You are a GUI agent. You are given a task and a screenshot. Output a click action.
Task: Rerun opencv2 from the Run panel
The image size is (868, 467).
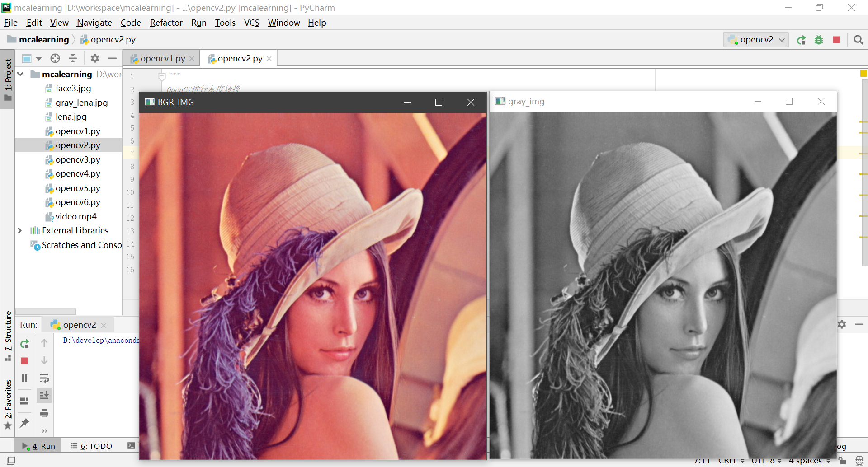coord(25,344)
